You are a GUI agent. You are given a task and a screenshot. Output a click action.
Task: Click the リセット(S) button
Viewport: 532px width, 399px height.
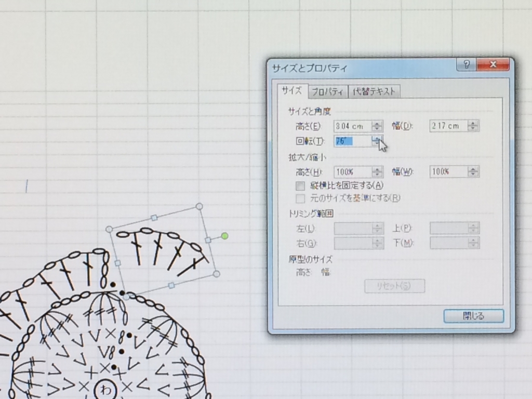pyautogui.click(x=395, y=286)
